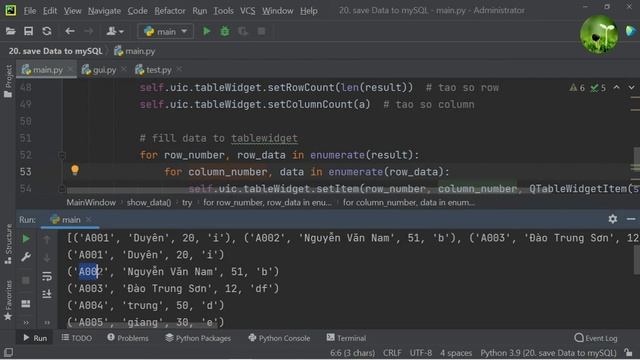The height and width of the screenshot is (360, 640).
Task: Rerun main in the Run panel
Action: [x=26, y=238]
